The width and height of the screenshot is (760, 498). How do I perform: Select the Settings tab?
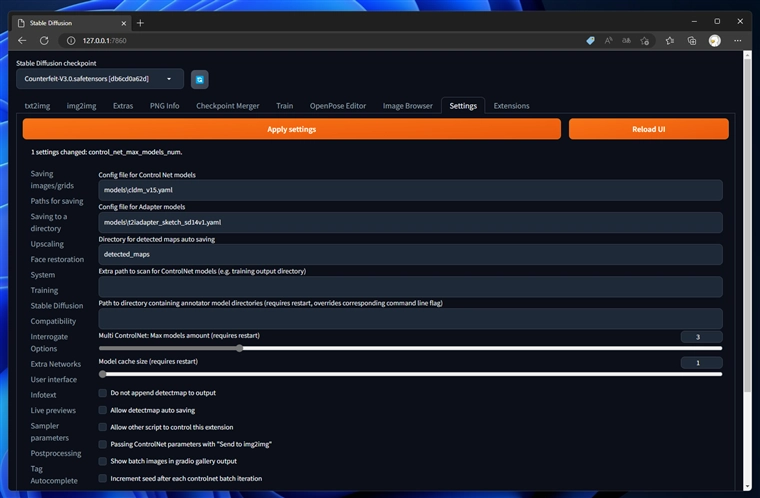(x=463, y=106)
